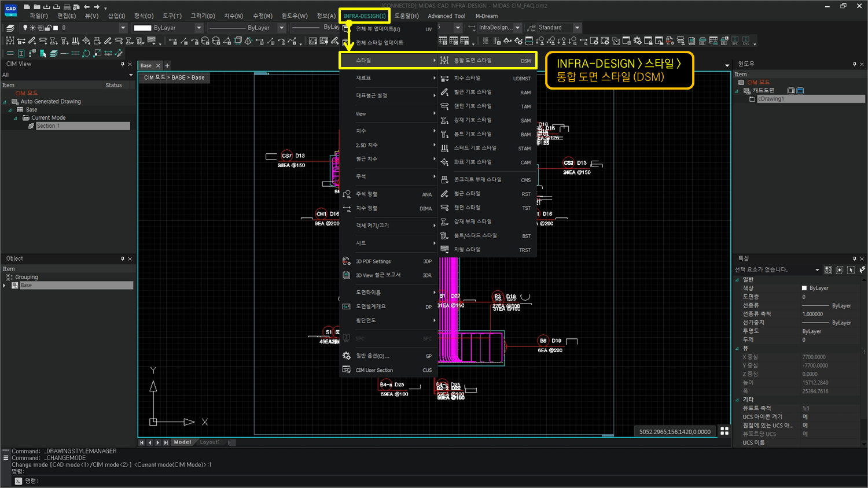Toggle the PICKADD icon in properties panel
The height and width of the screenshot is (488, 868).
(861, 269)
